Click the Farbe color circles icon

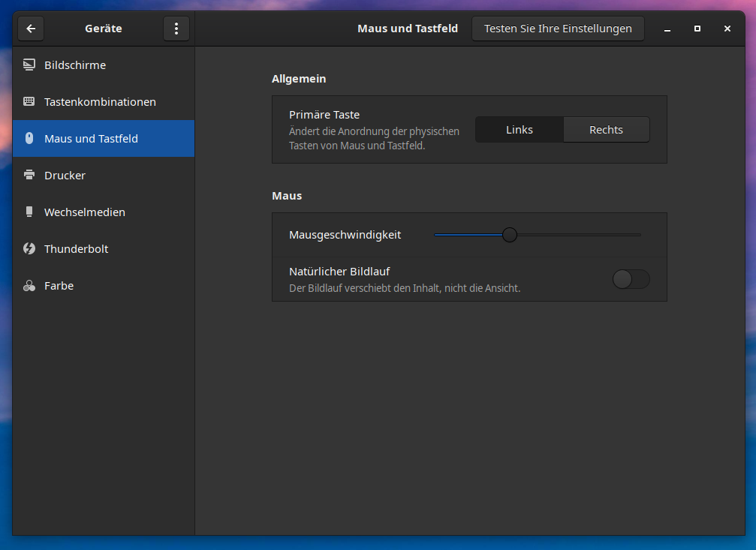pyautogui.click(x=29, y=285)
